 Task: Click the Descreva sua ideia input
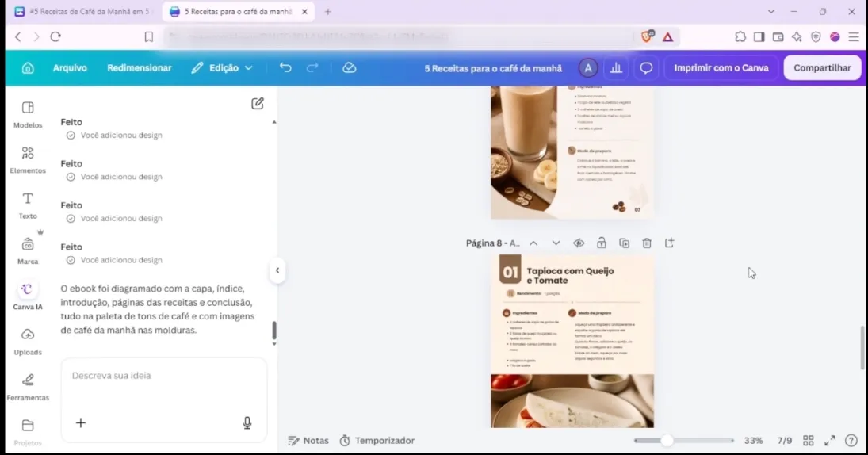pos(164,376)
